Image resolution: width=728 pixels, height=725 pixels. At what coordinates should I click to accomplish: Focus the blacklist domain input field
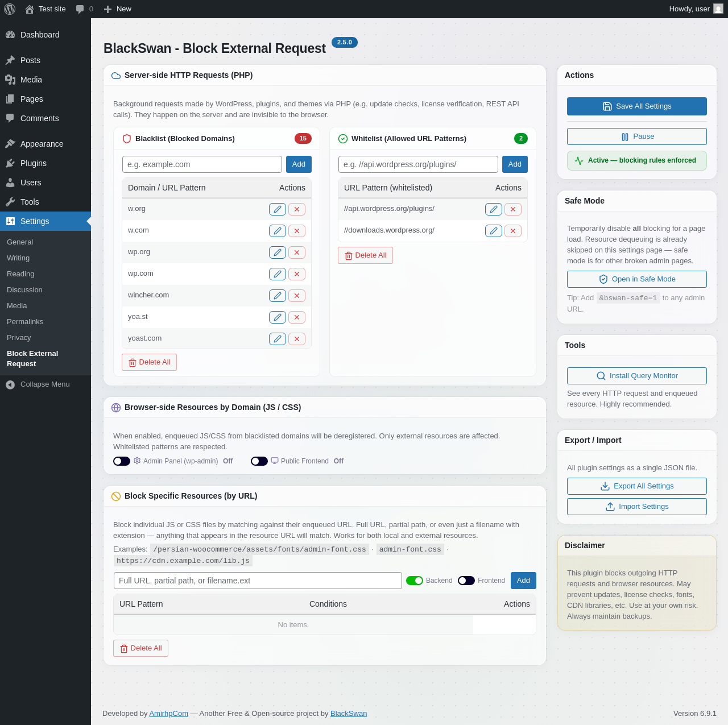pos(202,164)
